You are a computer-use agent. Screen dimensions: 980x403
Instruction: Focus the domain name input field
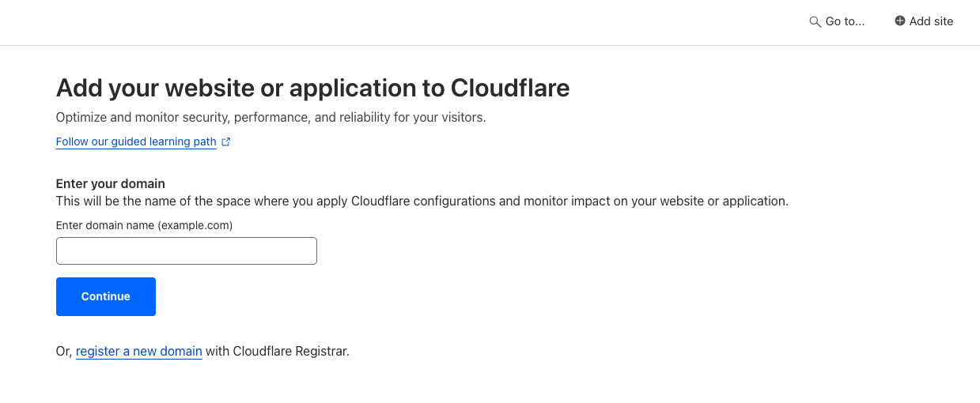click(187, 251)
